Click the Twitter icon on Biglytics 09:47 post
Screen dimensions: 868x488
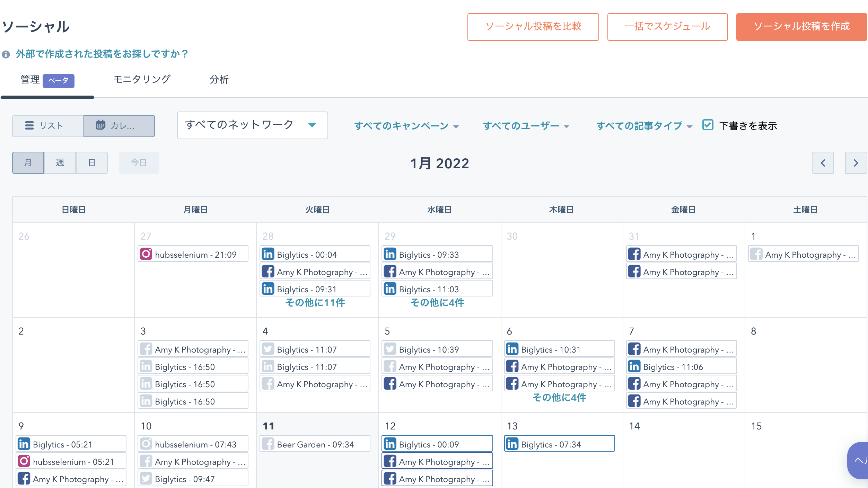[x=147, y=478]
